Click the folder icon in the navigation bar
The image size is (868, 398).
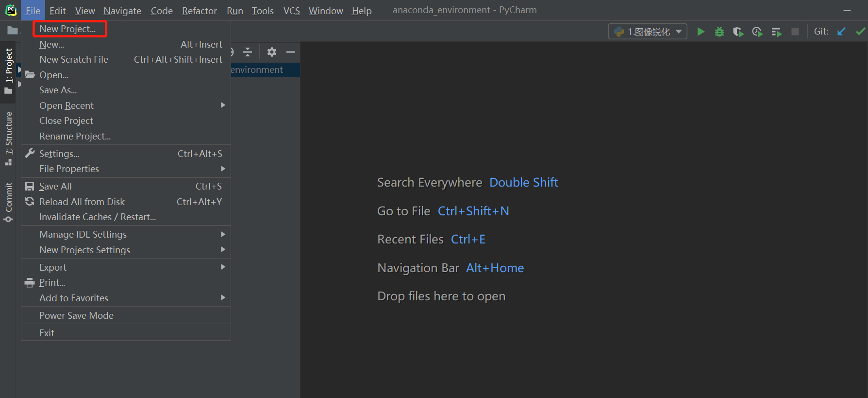[13, 31]
